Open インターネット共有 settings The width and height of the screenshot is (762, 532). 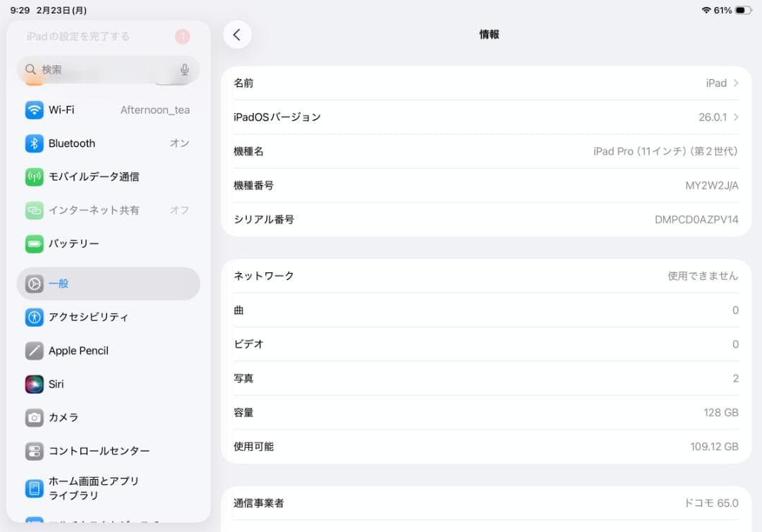109,210
